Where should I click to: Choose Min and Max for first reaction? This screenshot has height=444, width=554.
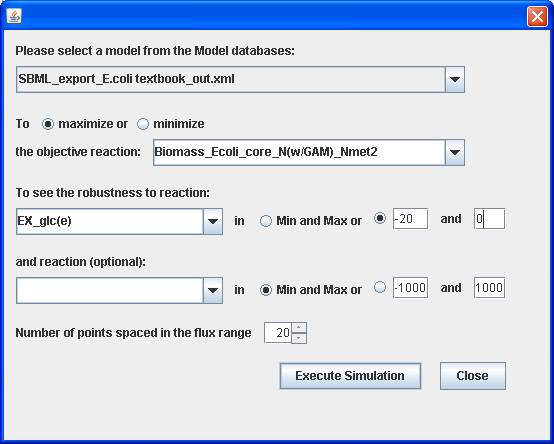266,221
